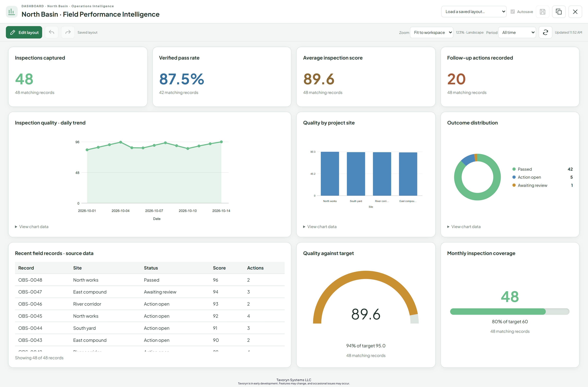Viewport: 588px width, 387px height.
Task: Click the South yard bar in site chart
Action: tap(356, 174)
